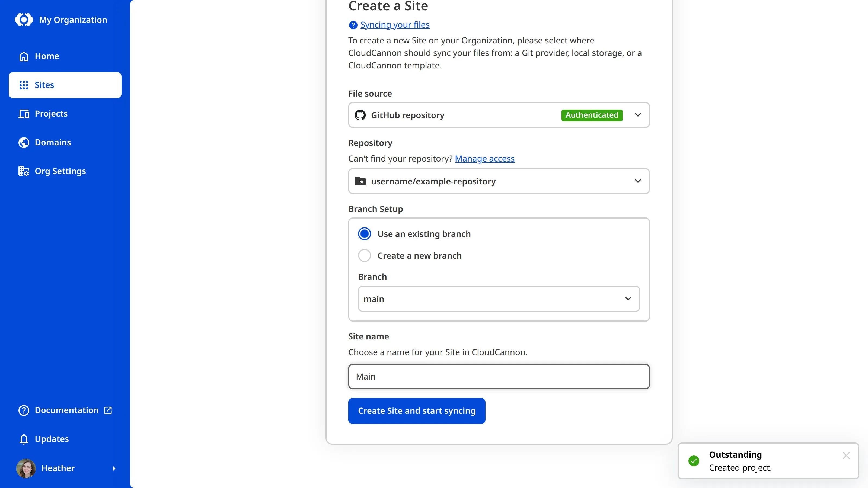Open the Documentation link
The height and width of the screenshot is (488, 868).
tap(65, 410)
